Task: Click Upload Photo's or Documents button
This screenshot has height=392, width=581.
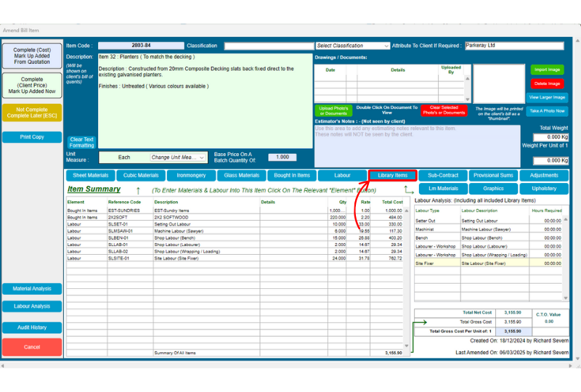Action: coord(332,110)
